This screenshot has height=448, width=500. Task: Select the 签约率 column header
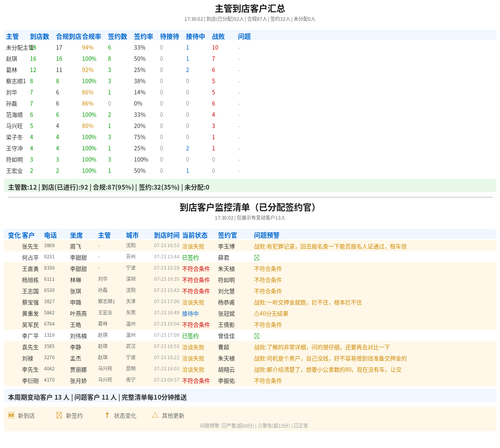143,36
